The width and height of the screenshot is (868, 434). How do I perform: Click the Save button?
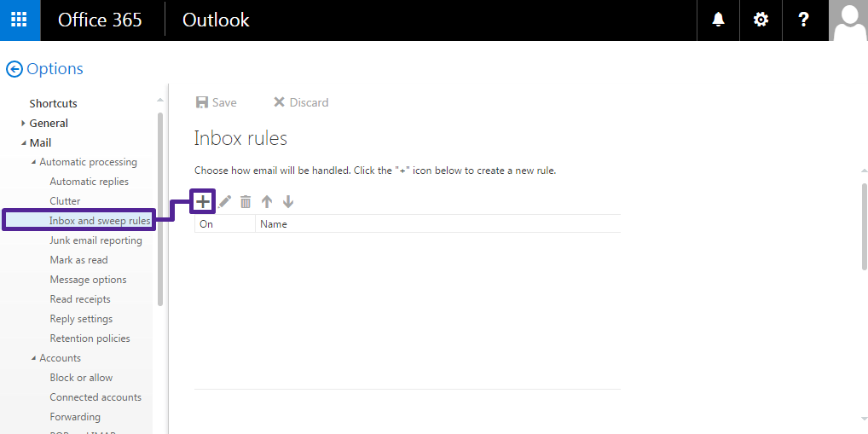216,102
